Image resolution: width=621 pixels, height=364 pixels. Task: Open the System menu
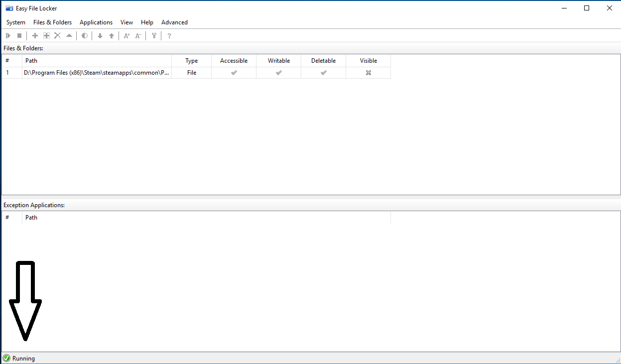[16, 22]
